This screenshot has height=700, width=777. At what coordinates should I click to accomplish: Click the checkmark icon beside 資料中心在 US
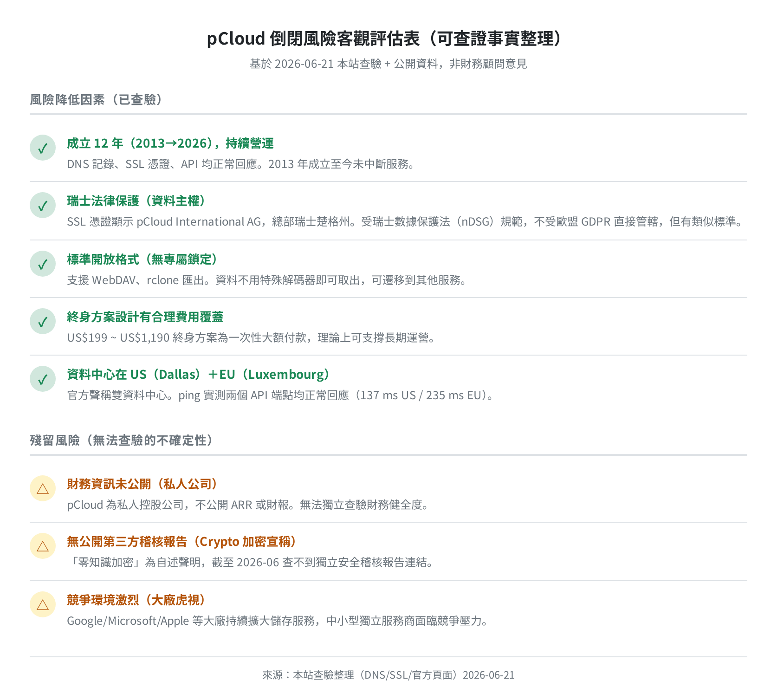(43, 379)
